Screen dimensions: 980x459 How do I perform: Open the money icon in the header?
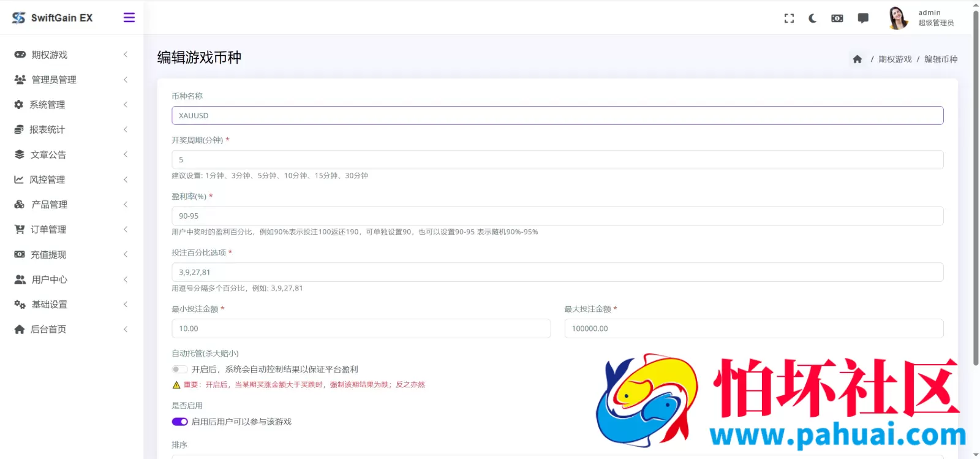[x=837, y=18]
